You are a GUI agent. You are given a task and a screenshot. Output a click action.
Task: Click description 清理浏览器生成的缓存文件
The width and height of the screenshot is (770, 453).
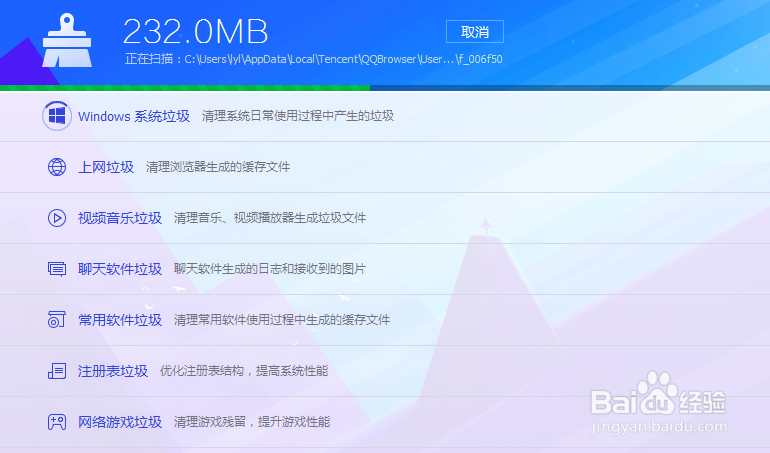pyautogui.click(x=218, y=167)
